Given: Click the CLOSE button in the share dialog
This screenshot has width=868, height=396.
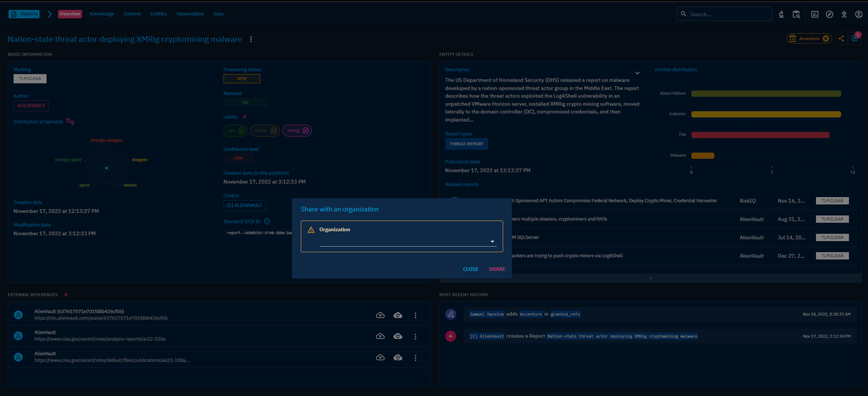Looking at the screenshot, I should coord(470,269).
